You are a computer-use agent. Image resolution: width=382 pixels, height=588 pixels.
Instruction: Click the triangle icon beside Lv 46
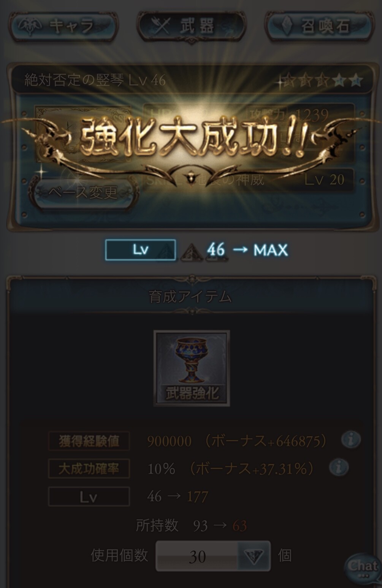[191, 252]
